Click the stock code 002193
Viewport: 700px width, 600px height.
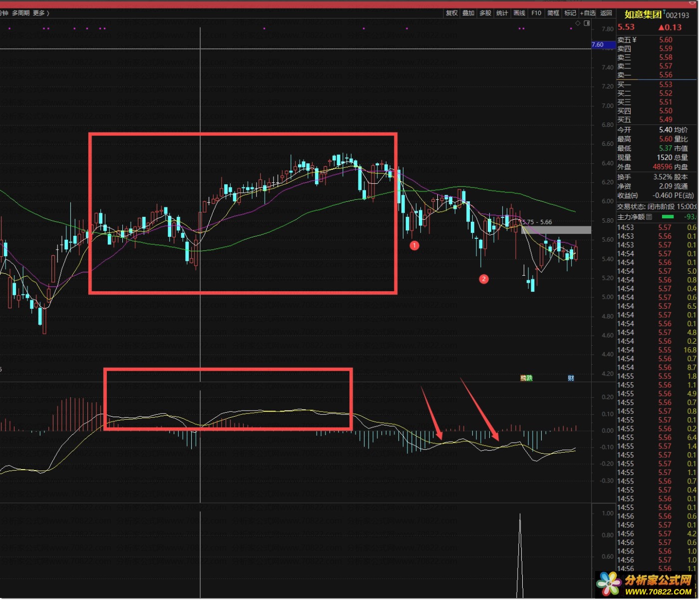coord(678,15)
